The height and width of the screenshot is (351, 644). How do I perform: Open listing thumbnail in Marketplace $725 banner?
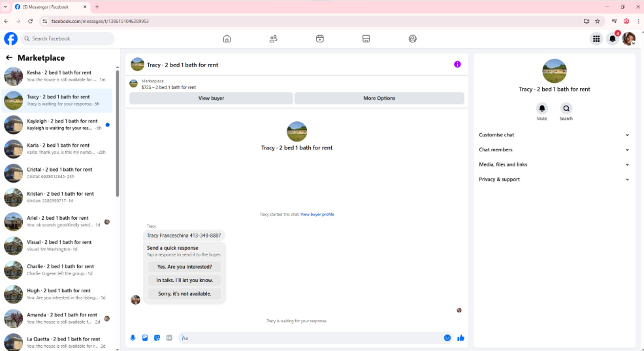133,84
